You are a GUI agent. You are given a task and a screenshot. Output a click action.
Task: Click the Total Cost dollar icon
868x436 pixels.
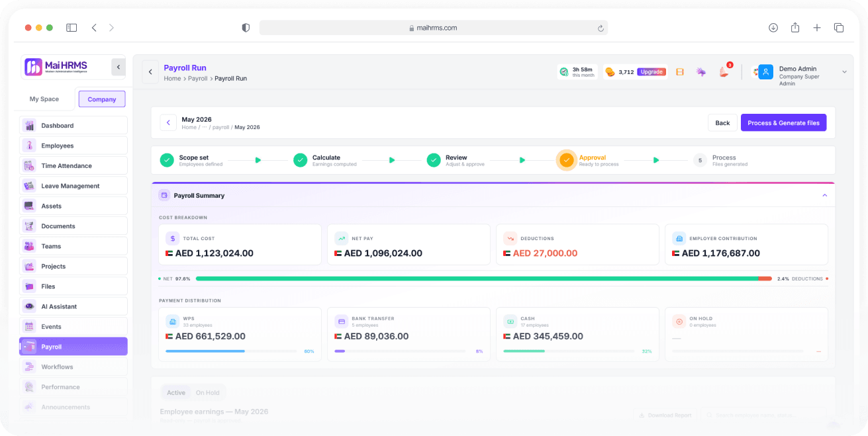click(173, 238)
